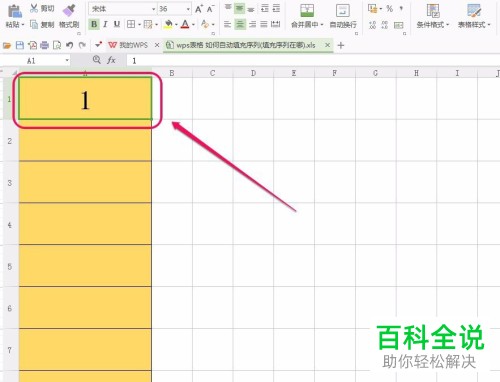
Task: Copy selection using the 复制 icon
Action: [34, 24]
